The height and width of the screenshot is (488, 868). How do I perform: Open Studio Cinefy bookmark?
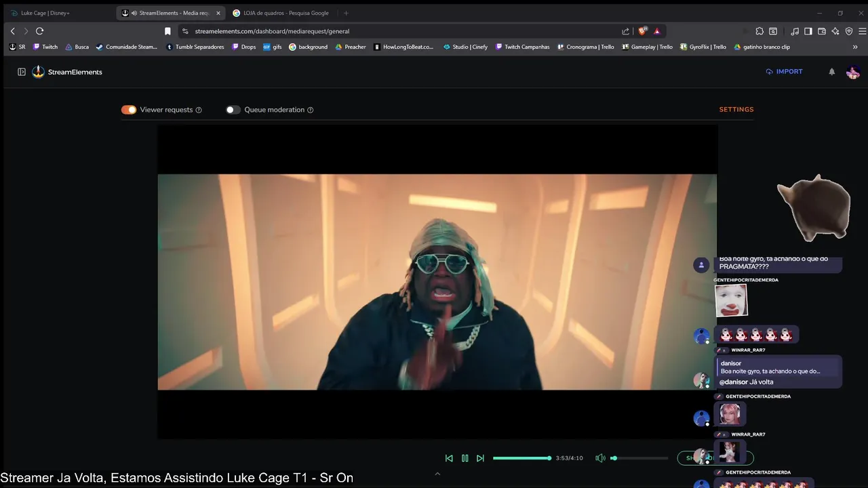(465, 47)
